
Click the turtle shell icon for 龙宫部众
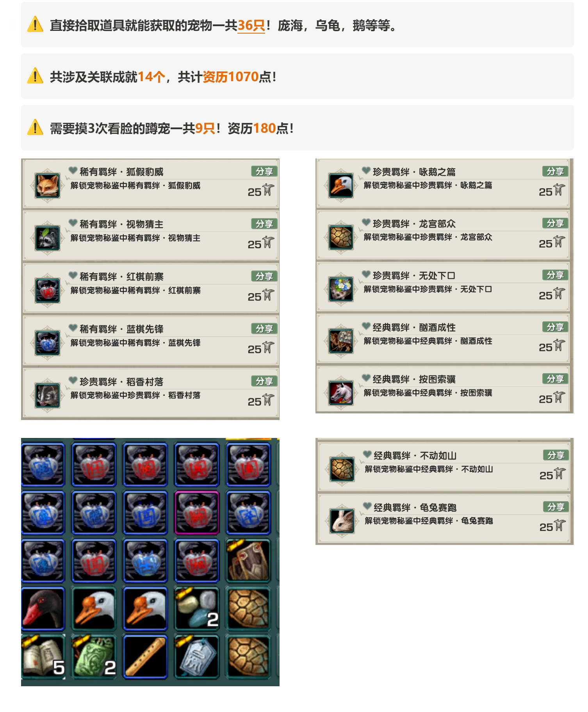tap(340, 237)
